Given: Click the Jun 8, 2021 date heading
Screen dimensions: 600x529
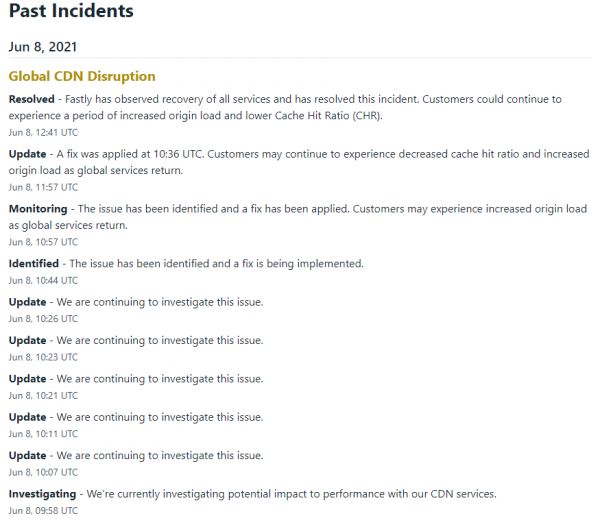Looking at the screenshot, I should click(43, 46).
